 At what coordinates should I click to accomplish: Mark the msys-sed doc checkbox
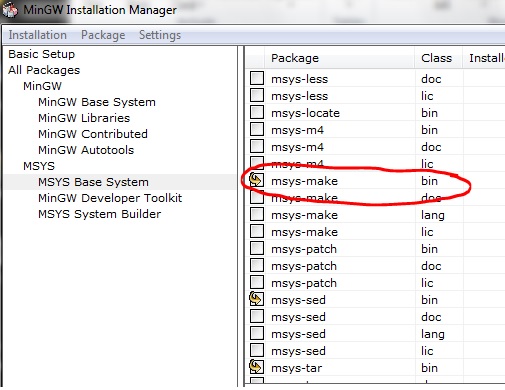tap(257, 316)
